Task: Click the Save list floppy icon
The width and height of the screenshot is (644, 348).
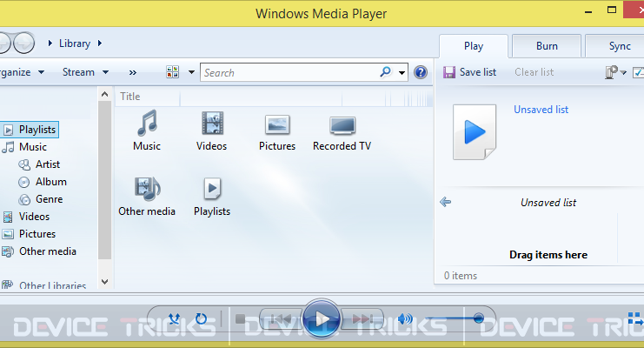Action: tap(449, 72)
